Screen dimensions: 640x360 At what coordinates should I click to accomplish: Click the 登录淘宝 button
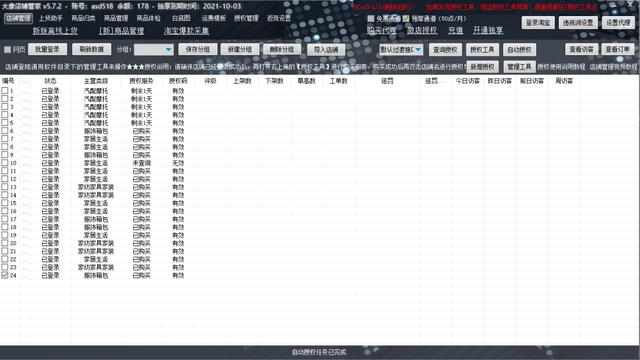(538, 23)
